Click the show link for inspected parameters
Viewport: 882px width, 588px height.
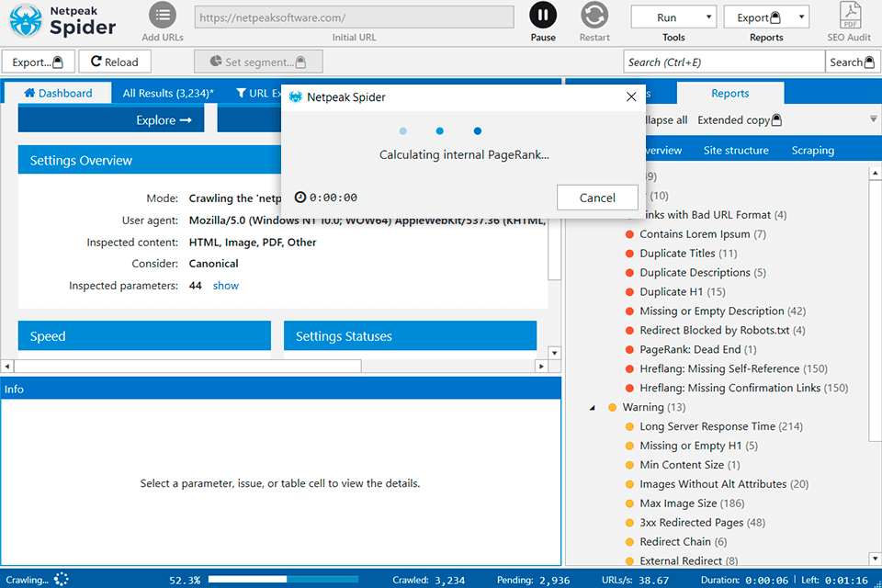pyautogui.click(x=226, y=286)
